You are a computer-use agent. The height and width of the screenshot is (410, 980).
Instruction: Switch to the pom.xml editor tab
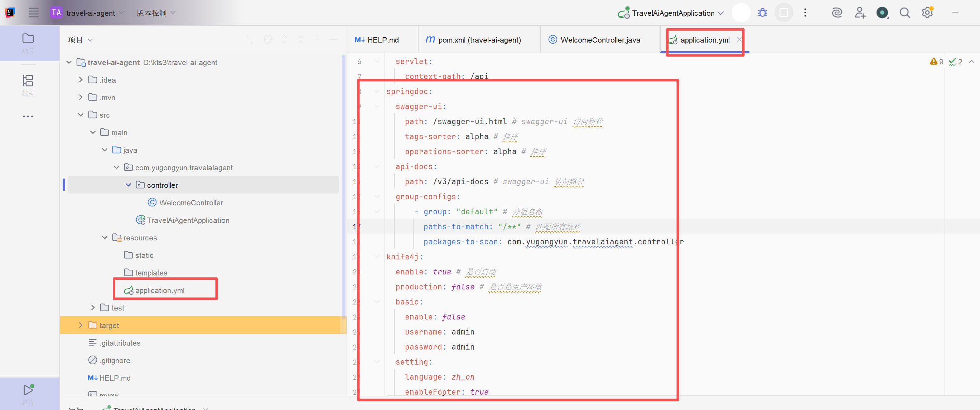point(479,40)
